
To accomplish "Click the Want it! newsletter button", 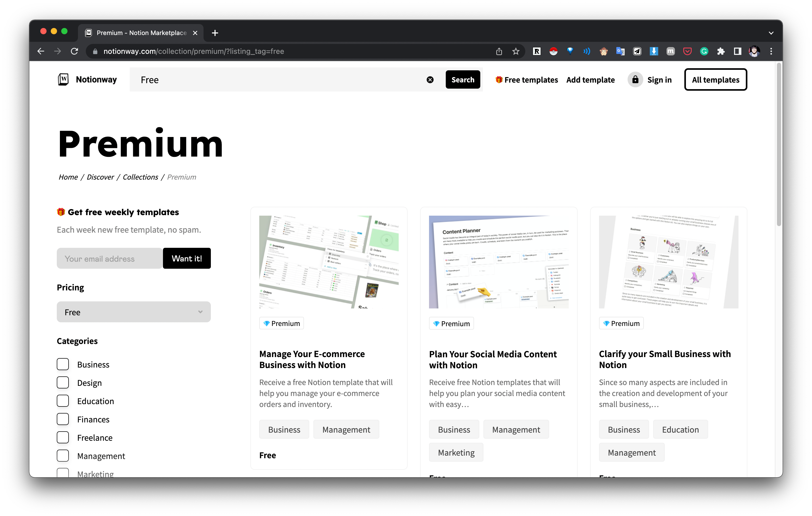I will pos(187,258).
